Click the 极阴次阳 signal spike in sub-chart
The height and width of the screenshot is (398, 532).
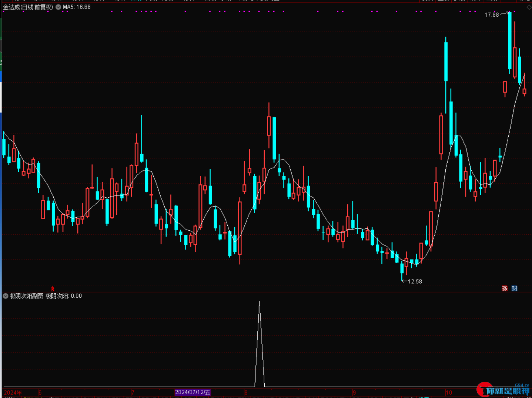(x=260, y=344)
